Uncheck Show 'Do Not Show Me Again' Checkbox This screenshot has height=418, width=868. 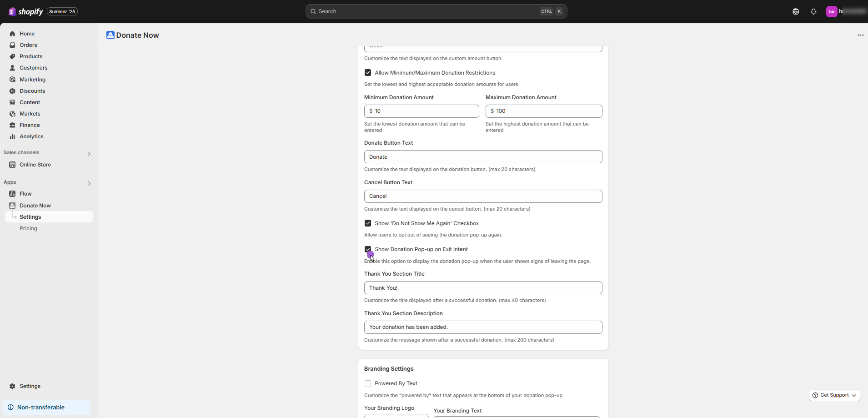pyautogui.click(x=368, y=223)
